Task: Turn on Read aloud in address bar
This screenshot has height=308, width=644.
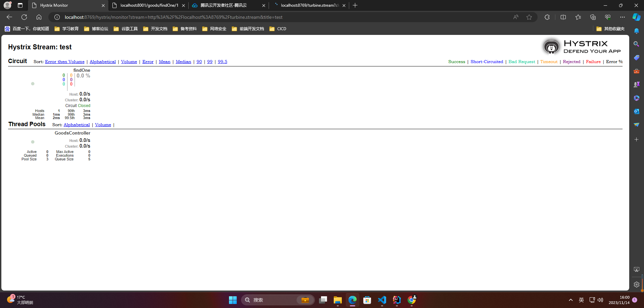Action: (516, 17)
